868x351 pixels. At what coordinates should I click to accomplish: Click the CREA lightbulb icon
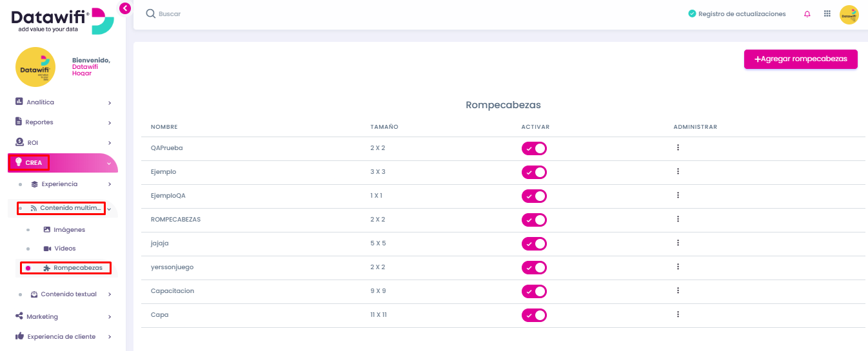click(19, 162)
